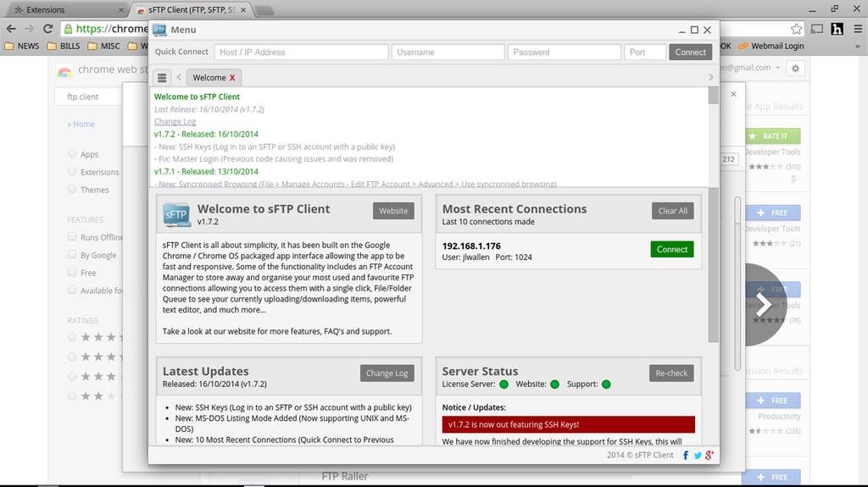Screen dimensions: 868x487
Task: Open the sFTP Website button
Action: 393,211
